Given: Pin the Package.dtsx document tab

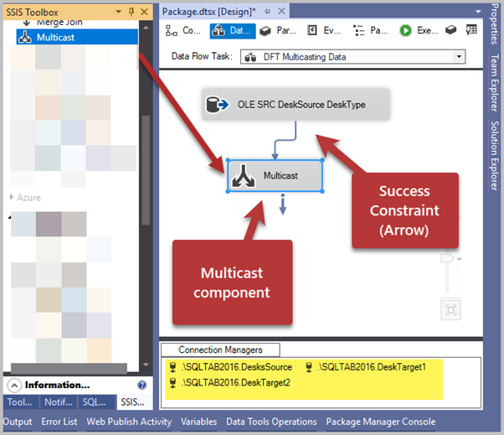Looking at the screenshot, I should click(267, 12).
